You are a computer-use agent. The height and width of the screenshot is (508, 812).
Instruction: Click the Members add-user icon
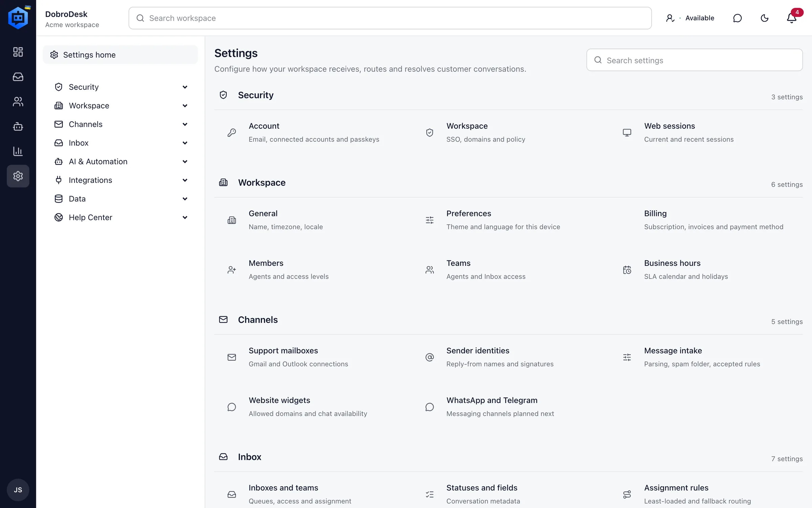click(232, 270)
